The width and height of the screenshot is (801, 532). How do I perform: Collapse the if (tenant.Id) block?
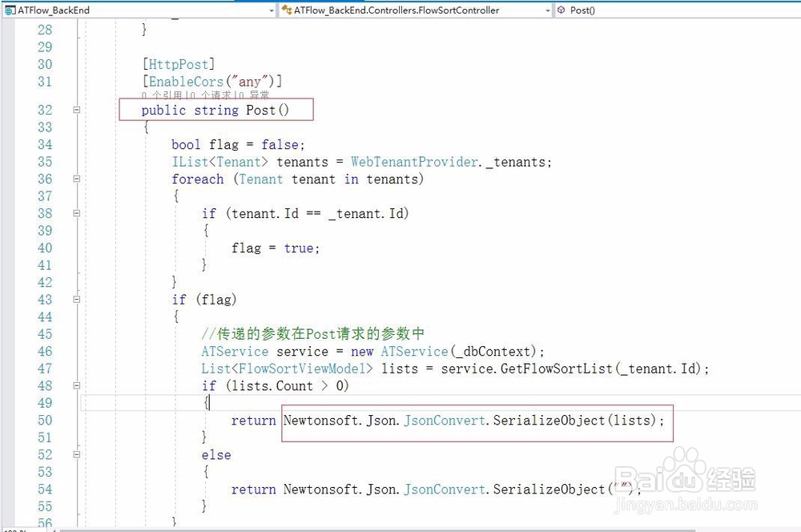coord(76,213)
